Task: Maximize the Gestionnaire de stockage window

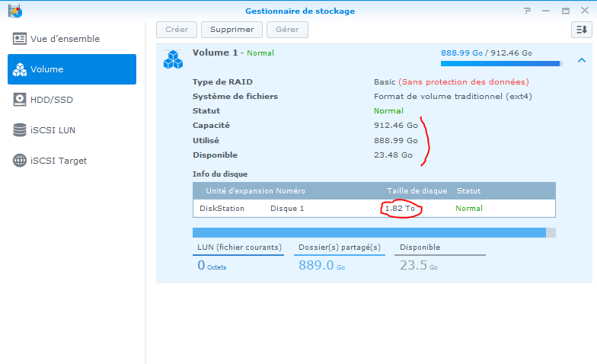Action: tap(566, 11)
